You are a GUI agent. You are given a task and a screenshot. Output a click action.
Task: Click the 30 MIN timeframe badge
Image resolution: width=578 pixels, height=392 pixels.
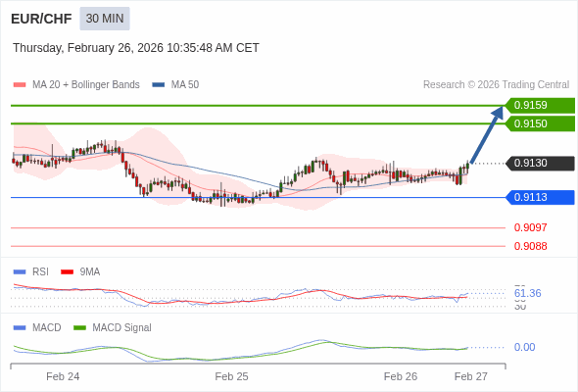point(105,19)
